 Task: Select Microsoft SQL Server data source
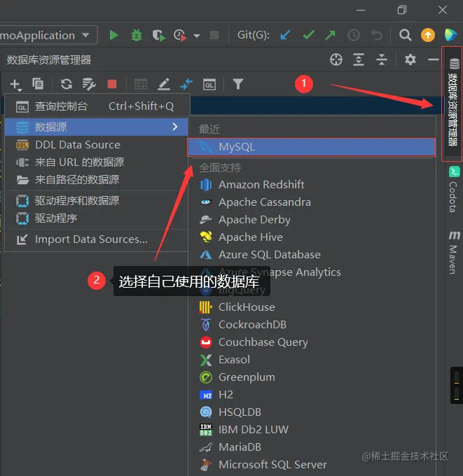(312, 465)
